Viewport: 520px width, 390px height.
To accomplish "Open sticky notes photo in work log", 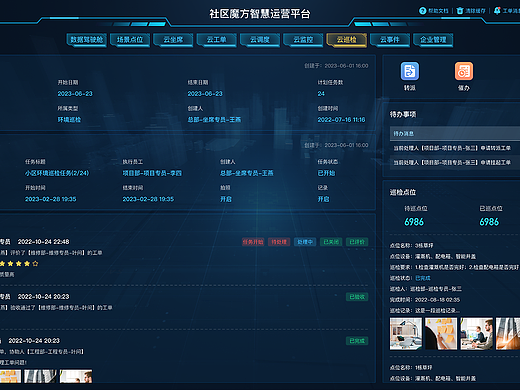I will 10,376.
